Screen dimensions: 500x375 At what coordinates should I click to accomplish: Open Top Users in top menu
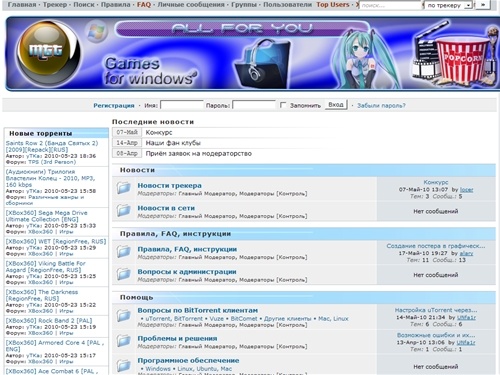point(333,5)
